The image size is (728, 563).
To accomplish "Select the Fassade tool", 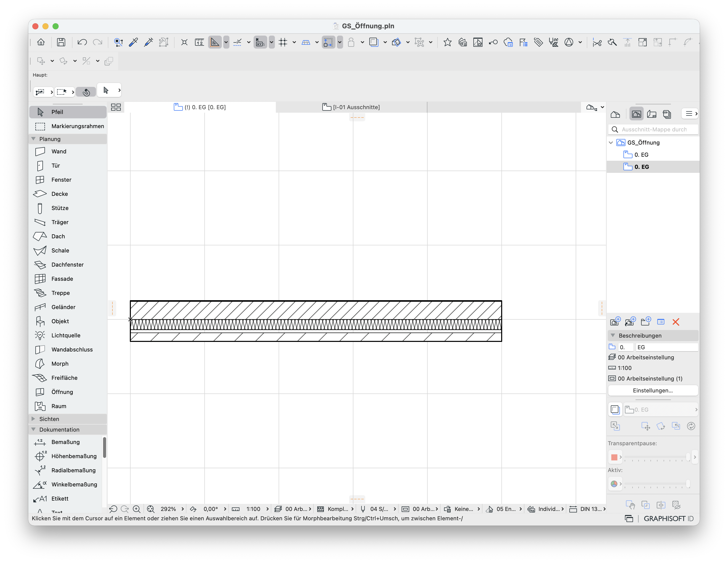I will pyautogui.click(x=68, y=279).
